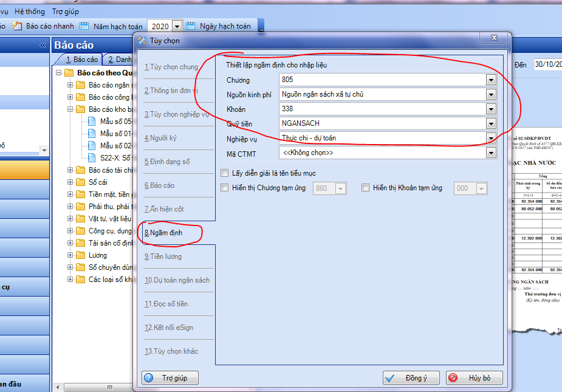Select the 4.Người ký tab

(160, 138)
